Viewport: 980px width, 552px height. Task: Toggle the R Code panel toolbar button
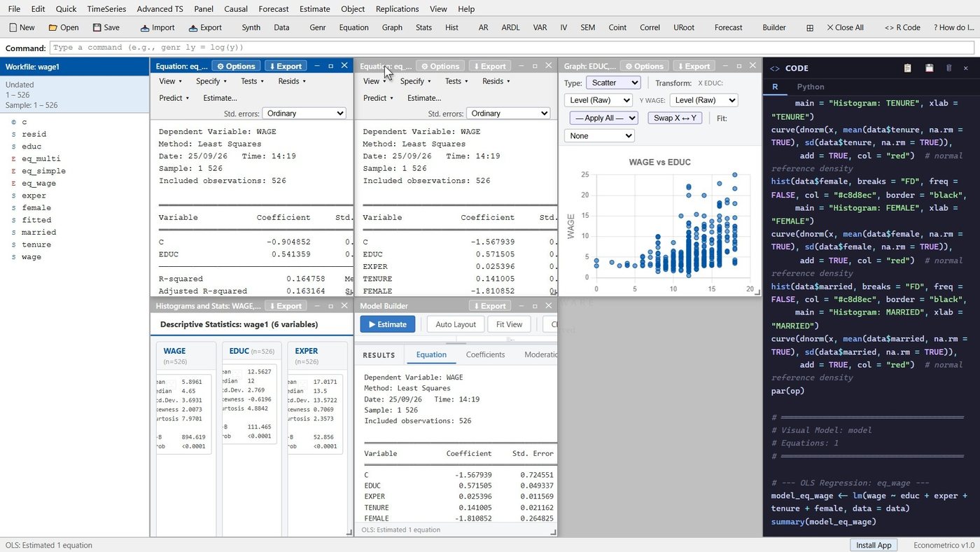902,27
